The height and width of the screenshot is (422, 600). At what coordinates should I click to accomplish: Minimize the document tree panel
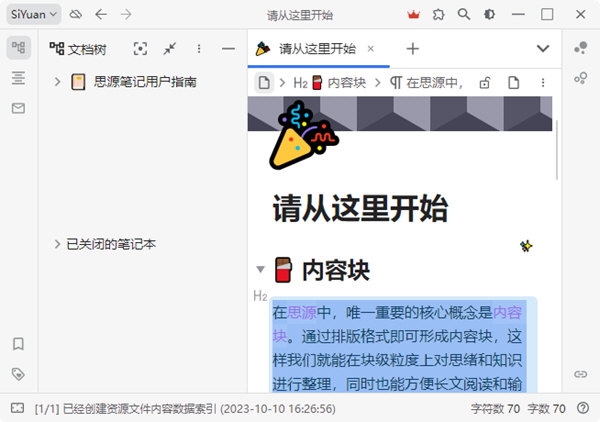coord(228,49)
